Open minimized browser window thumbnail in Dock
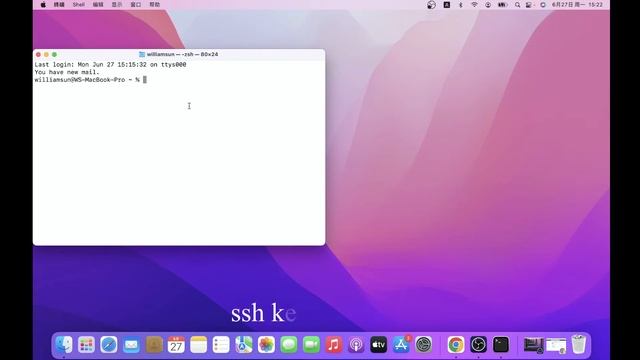The height and width of the screenshot is (360, 640). coord(556,345)
